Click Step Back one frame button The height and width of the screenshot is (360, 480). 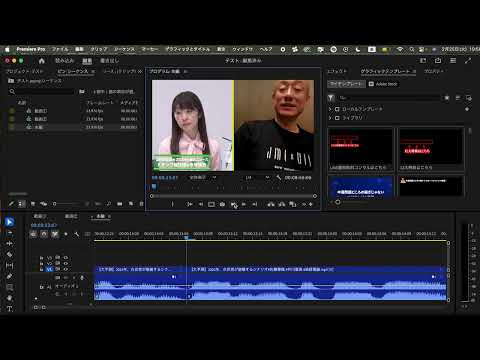(x=201, y=204)
